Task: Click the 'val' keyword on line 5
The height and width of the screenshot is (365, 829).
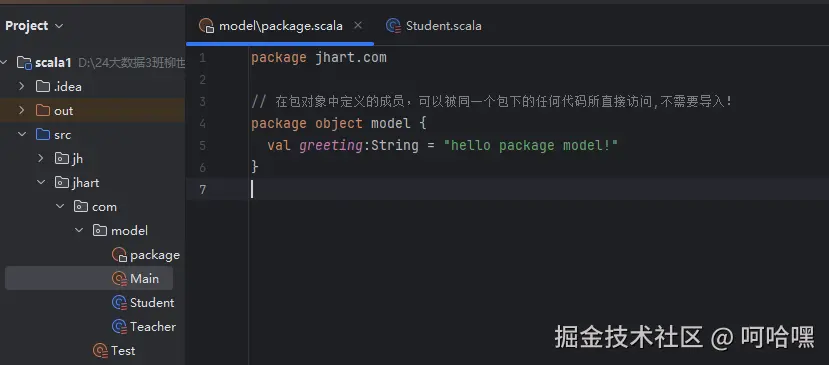Action: pyautogui.click(x=279, y=145)
